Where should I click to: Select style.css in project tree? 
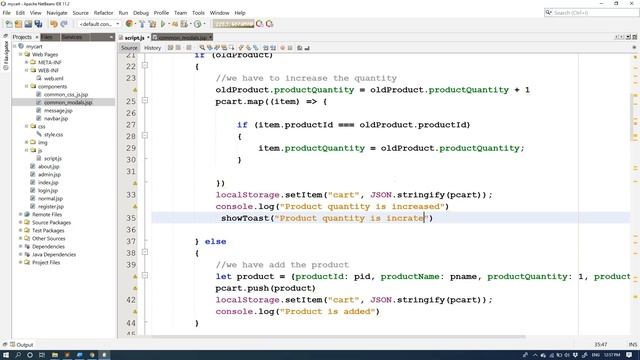click(53, 134)
